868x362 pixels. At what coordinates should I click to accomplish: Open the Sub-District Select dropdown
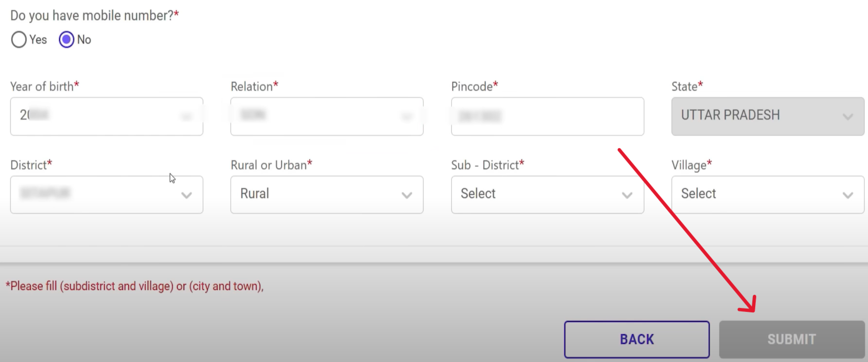[547, 195]
